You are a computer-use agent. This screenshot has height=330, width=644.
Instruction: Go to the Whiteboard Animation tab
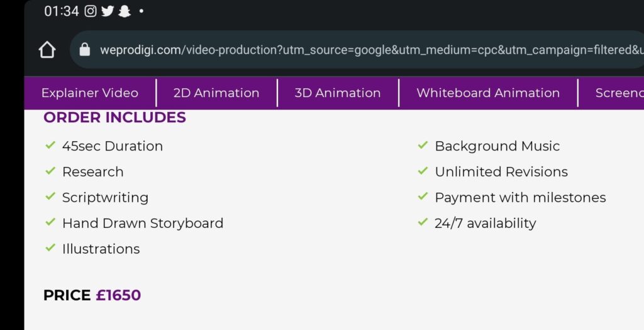click(x=487, y=93)
